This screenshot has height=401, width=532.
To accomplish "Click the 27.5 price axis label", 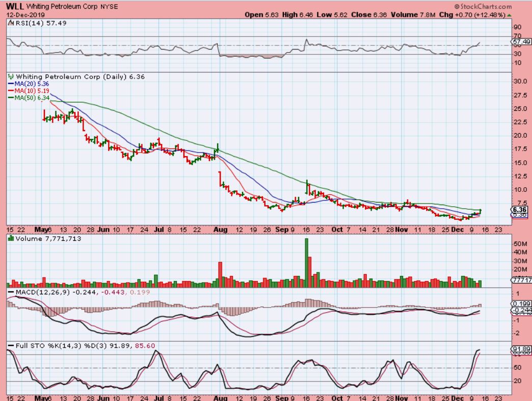I will (520, 95).
